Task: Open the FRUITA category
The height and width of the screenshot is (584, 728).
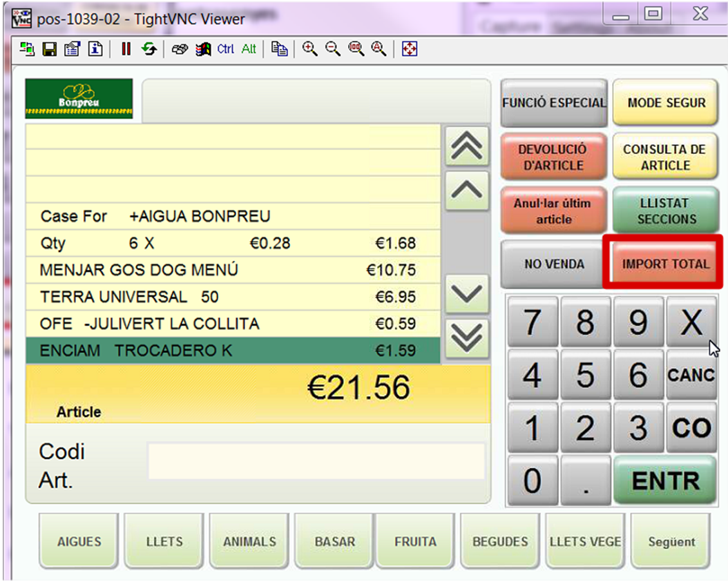Action: pyautogui.click(x=415, y=542)
